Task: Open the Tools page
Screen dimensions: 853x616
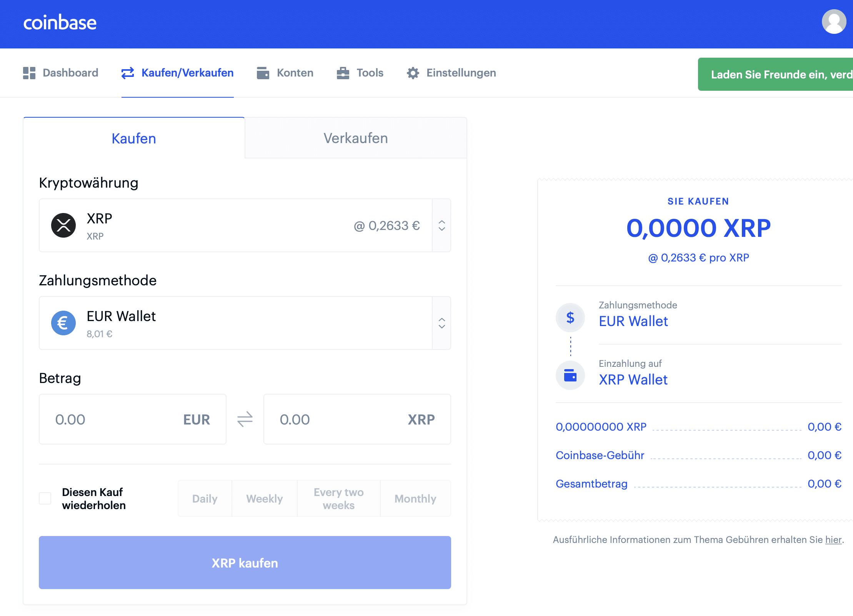Action: (x=360, y=73)
